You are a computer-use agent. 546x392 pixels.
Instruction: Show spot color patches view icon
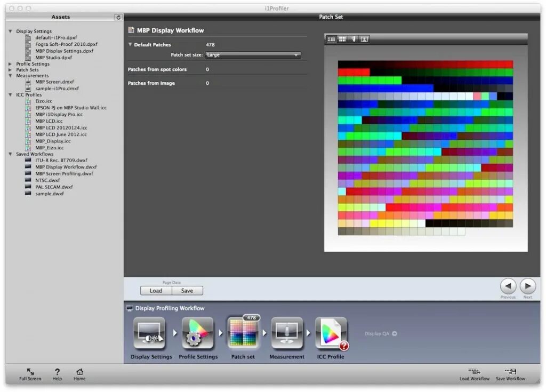click(354, 39)
